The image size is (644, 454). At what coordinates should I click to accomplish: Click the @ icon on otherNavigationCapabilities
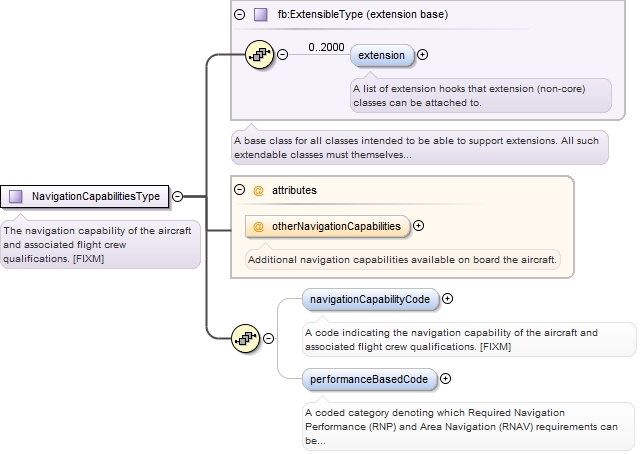tap(258, 226)
